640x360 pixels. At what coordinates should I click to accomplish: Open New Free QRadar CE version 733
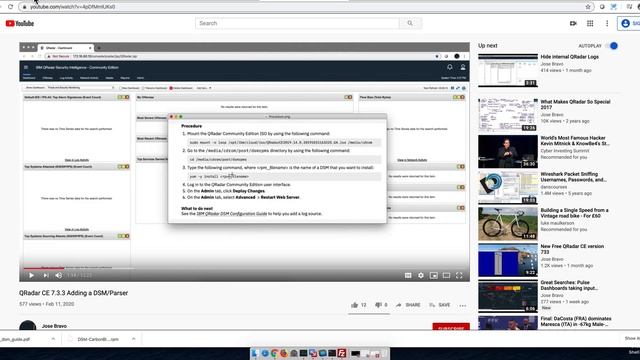pyautogui.click(x=572, y=249)
